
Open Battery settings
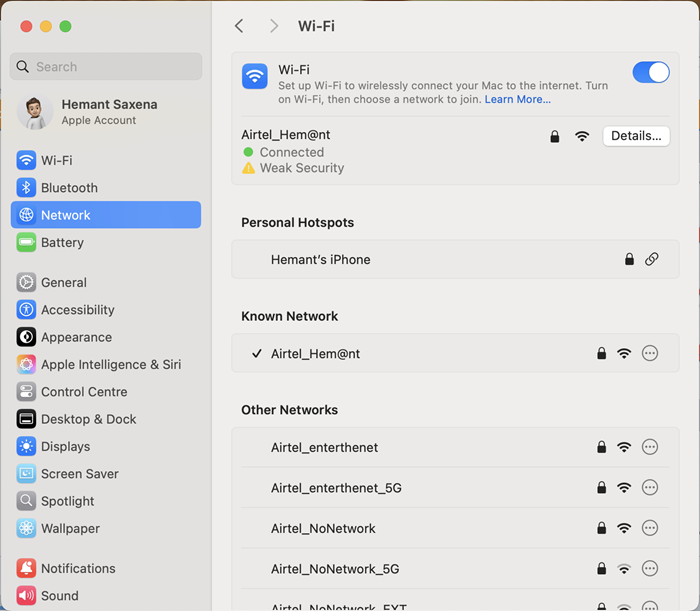[106, 242]
